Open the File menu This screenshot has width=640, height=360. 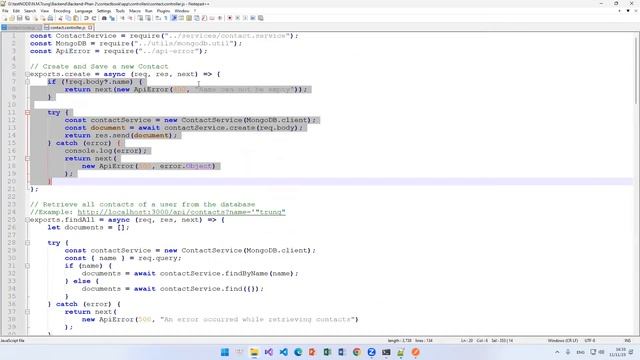coord(5,11)
